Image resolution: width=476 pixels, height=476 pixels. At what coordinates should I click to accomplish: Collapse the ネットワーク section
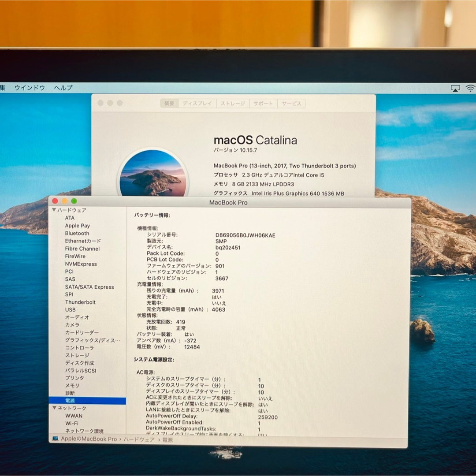(x=54, y=408)
